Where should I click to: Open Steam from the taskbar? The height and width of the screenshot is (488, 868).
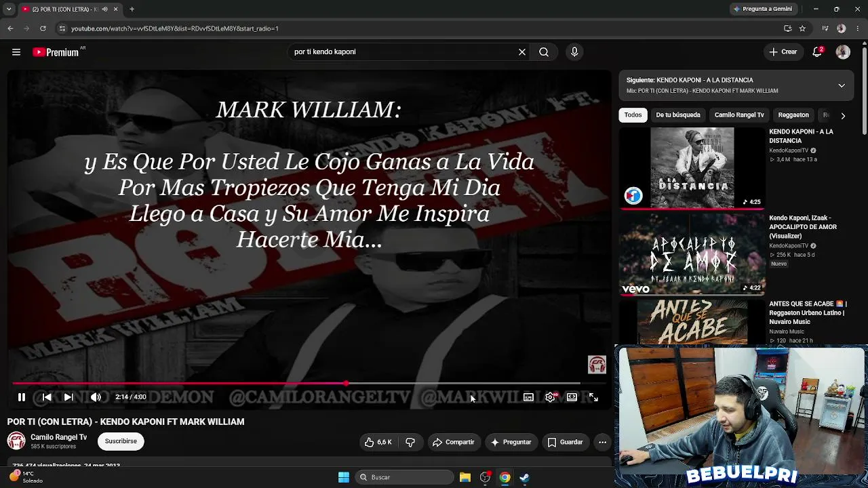524,477
